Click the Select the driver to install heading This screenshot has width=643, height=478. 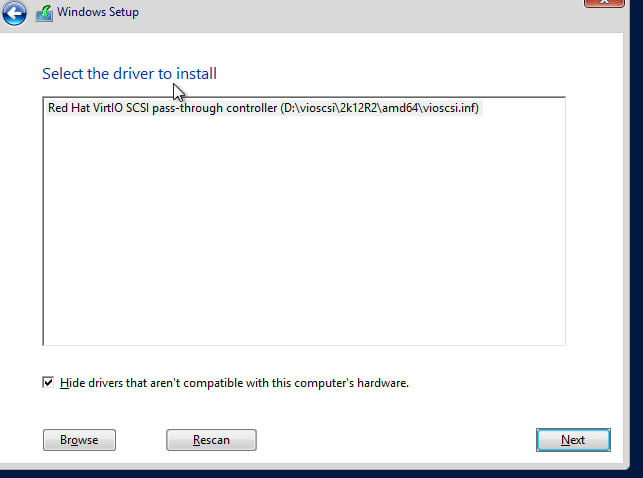(130, 74)
